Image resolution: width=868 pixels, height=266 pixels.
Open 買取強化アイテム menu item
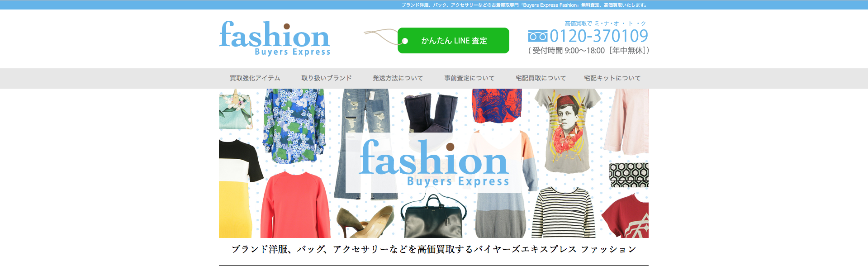pyautogui.click(x=255, y=78)
